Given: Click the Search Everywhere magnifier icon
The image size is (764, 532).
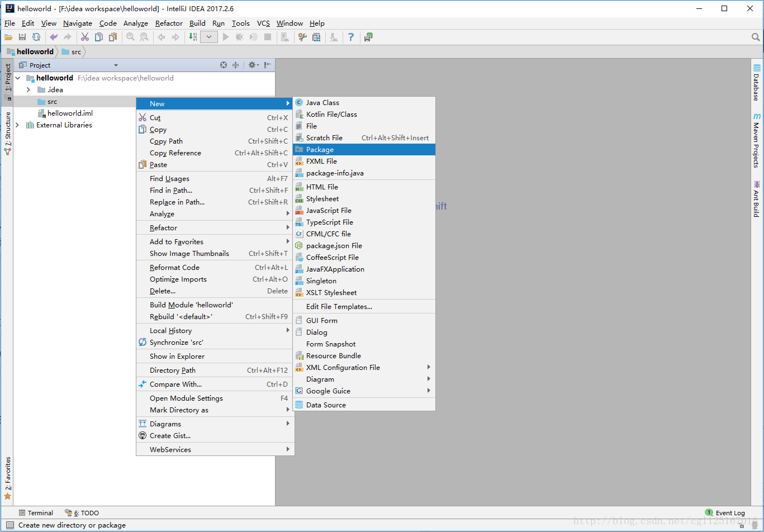Looking at the screenshot, I should [756, 37].
